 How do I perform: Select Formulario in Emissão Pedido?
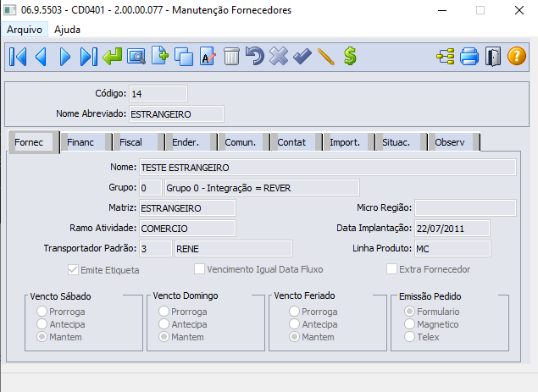tap(409, 311)
